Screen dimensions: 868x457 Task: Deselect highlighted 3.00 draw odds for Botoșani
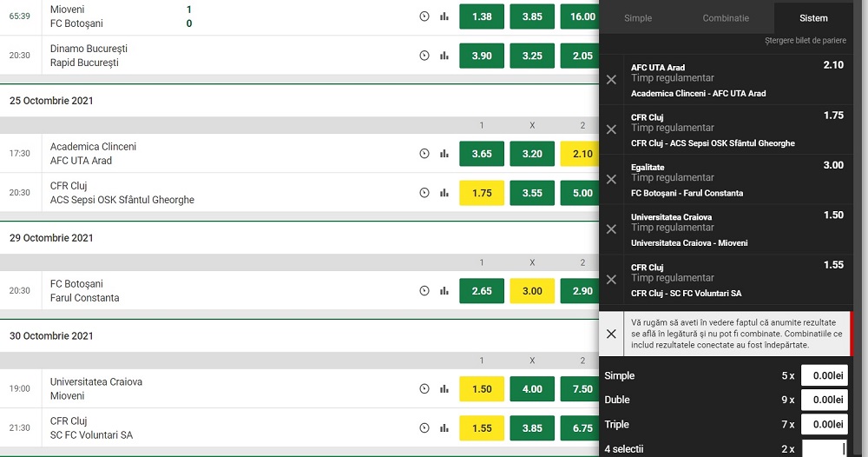[x=532, y=291]
